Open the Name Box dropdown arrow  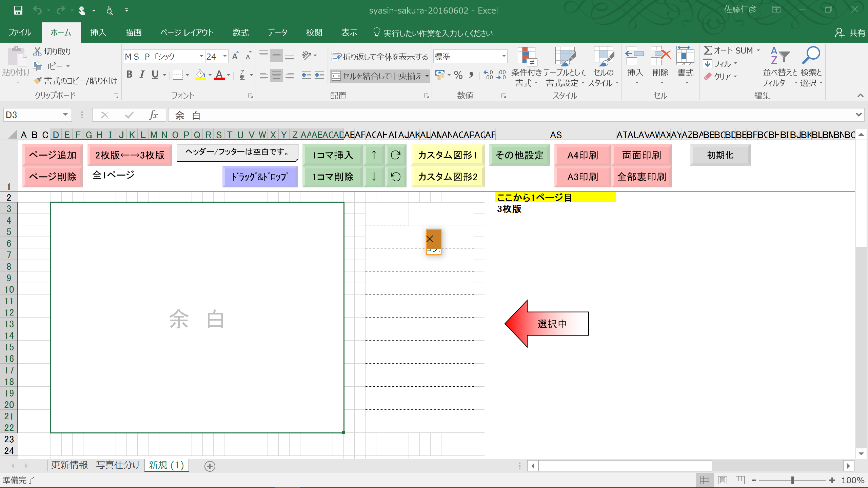[x=65, y=115]
